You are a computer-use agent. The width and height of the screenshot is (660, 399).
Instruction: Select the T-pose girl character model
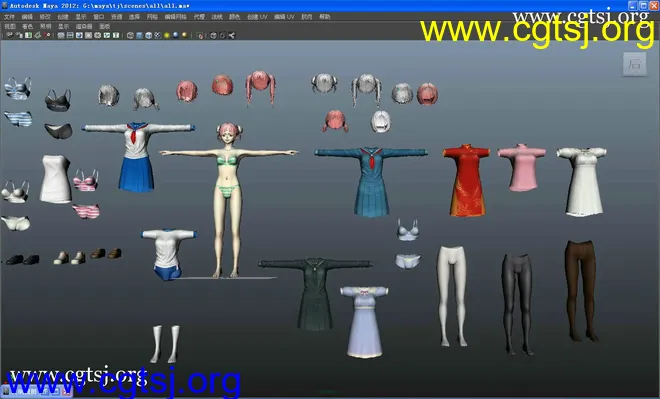(228, 200)
